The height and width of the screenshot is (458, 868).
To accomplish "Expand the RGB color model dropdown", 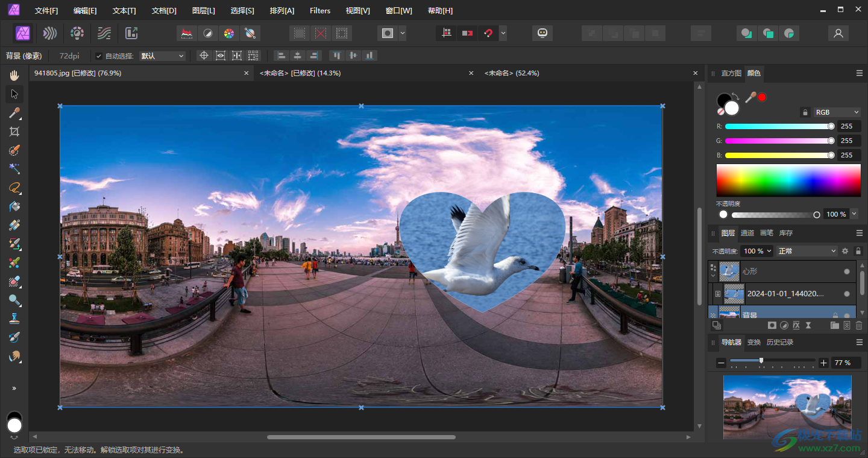I will click(837, 112).
